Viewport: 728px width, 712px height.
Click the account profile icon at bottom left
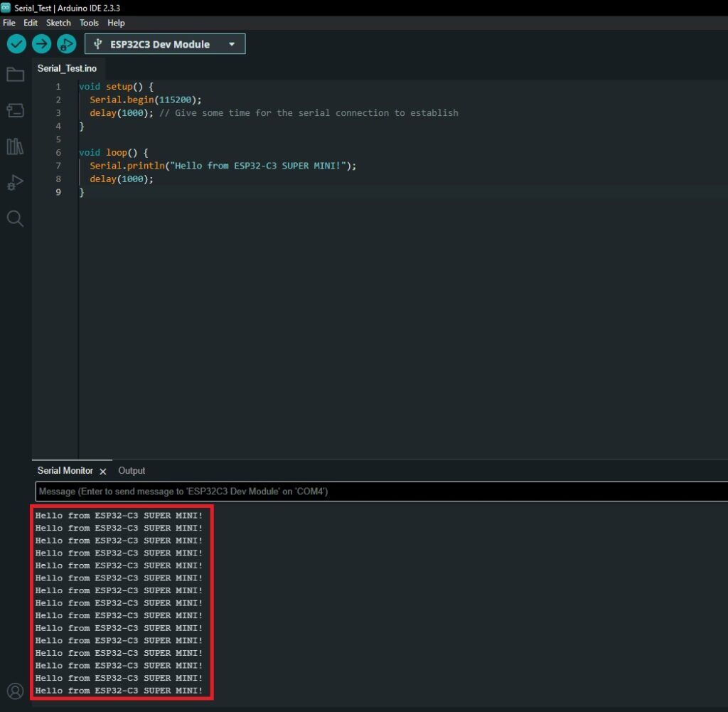pos(15,691)
